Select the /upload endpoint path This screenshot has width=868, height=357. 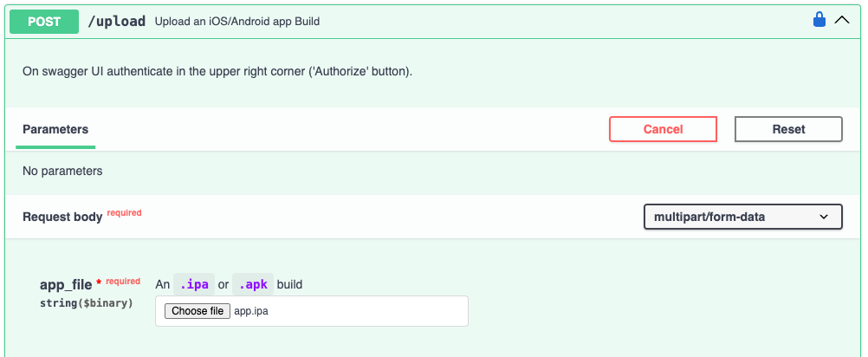(x=117, y=22)
